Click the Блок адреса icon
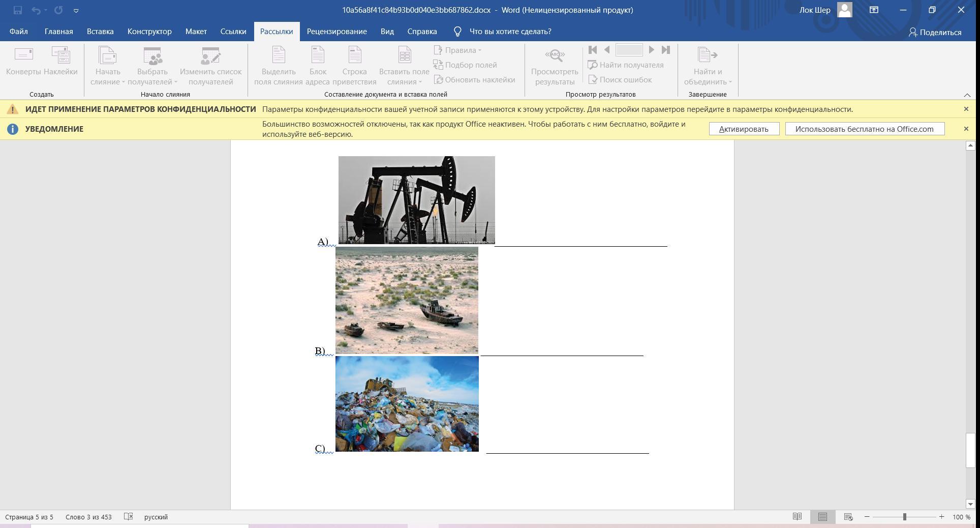Screen dimensions: 980x528 coord(318,66)
